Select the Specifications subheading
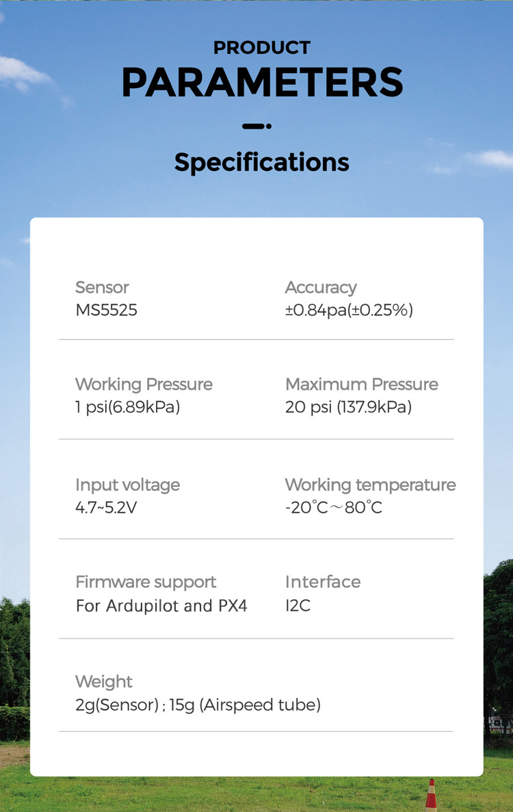Screen dimensions: 513x812 click(x=262, y=163)
